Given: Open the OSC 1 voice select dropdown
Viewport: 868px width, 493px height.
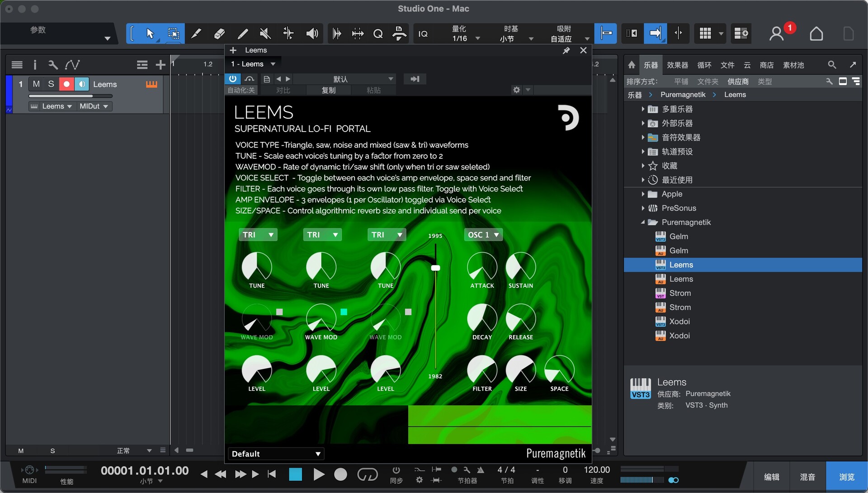Looking at the screenshot, I should pos(483,235).
